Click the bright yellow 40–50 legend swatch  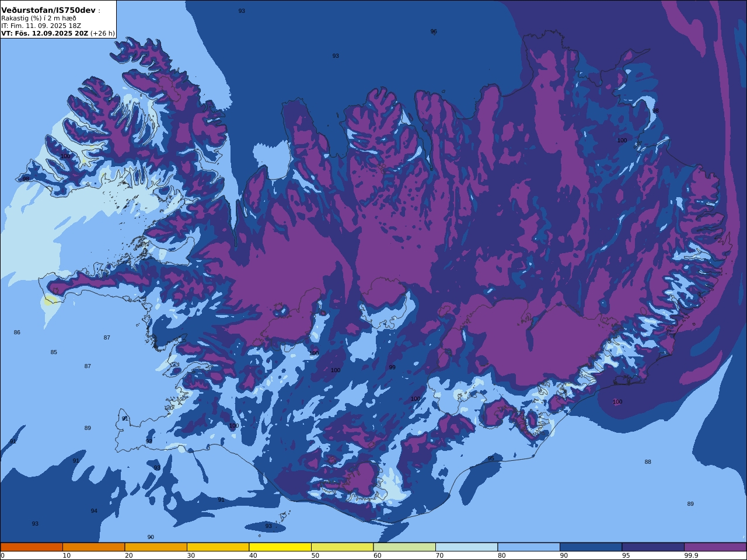coord(280,547)
